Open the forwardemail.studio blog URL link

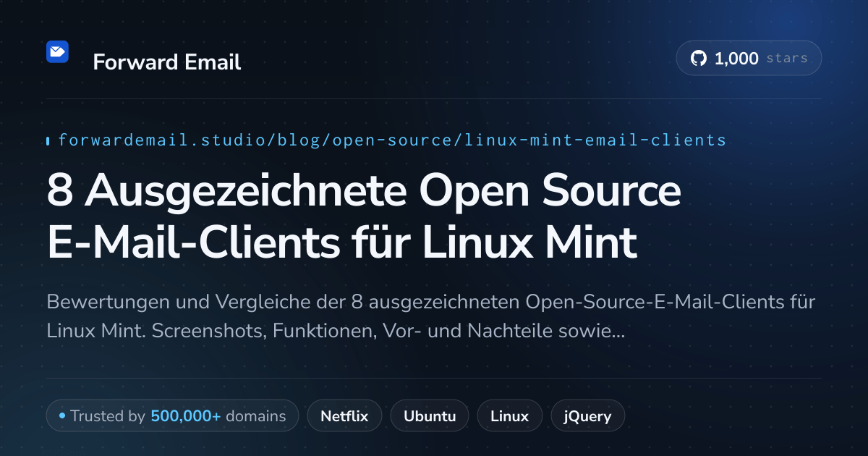(392, 140)
